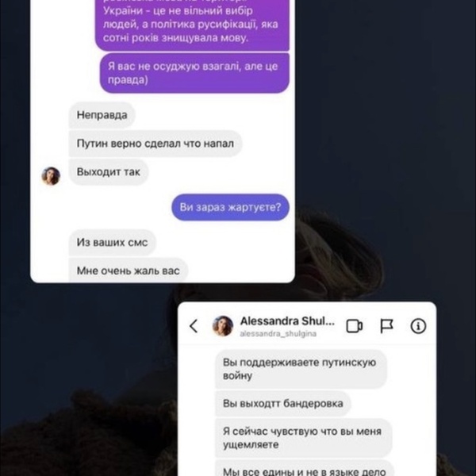Select the 'Мне очень жаль вас' message
This screenshot has width=476, height=476.
tap(129, 270)
